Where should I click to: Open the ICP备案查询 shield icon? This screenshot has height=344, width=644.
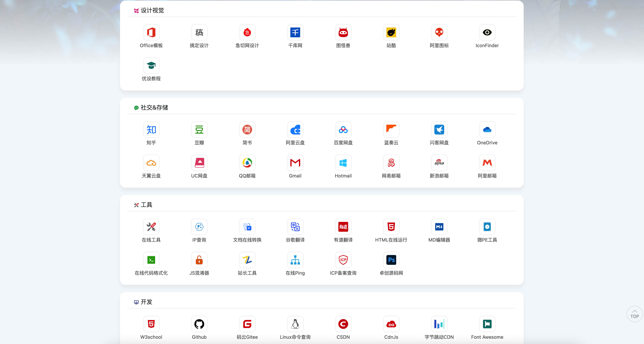click(343, 260)
